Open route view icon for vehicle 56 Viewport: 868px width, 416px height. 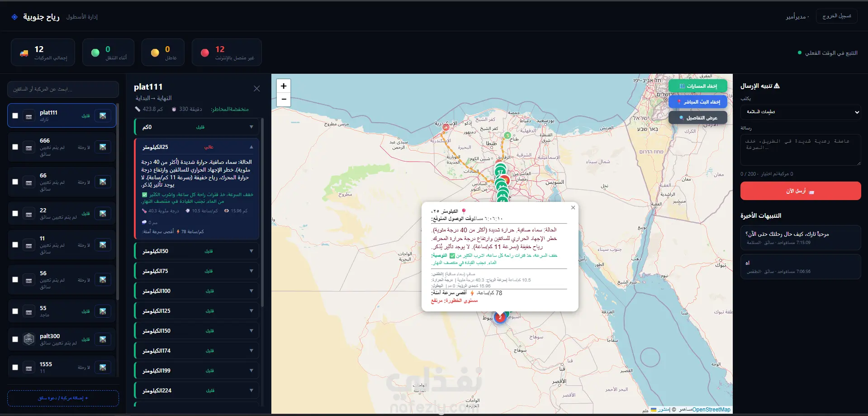(x=103, y=280)
